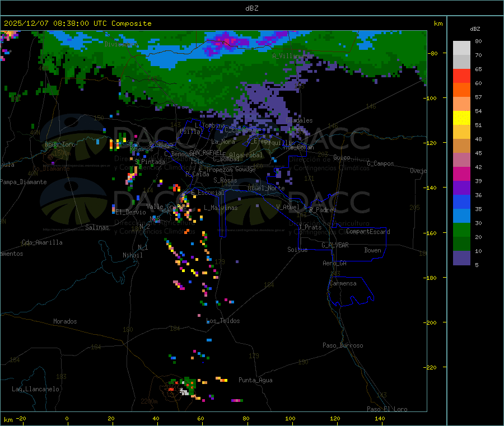Viewport: 504px width, 426px height.
Task: Select the dark green 10-20 dBZ swatch
Action: [461, 244]
